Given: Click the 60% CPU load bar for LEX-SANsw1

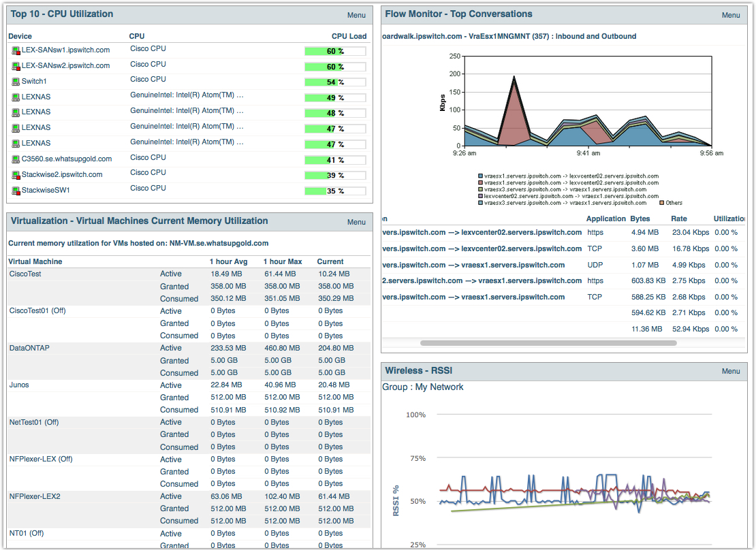Looking at the screenshot, I should click(334, 51).
